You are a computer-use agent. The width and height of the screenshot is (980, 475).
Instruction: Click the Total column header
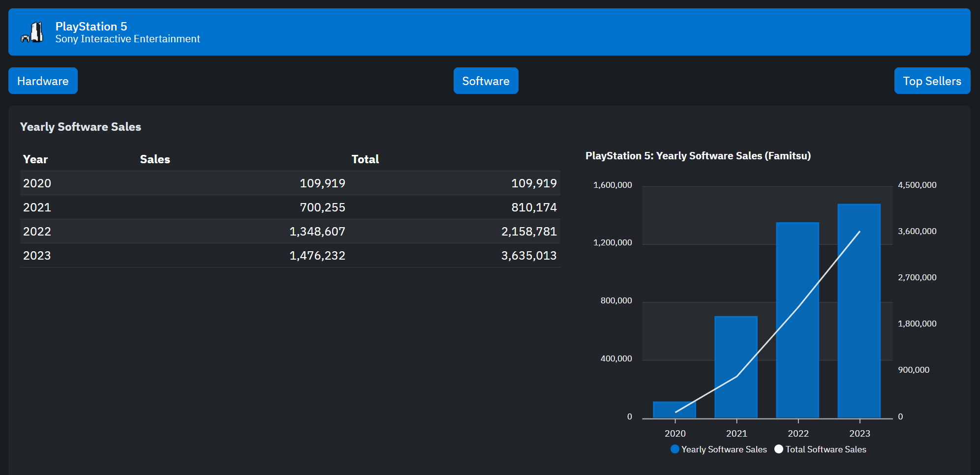pyautogui.click(x=365, y=159)
